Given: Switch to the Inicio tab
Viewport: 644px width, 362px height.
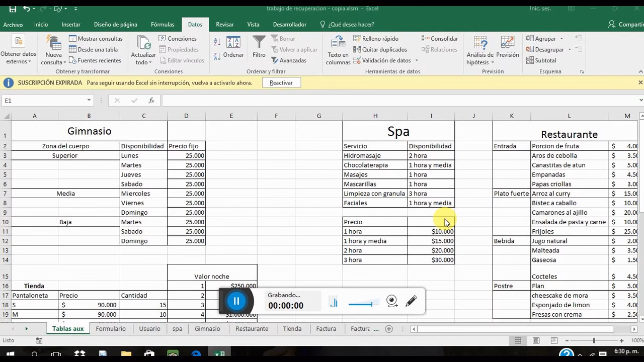Looking at the screenshot, I should coord(41,25).
